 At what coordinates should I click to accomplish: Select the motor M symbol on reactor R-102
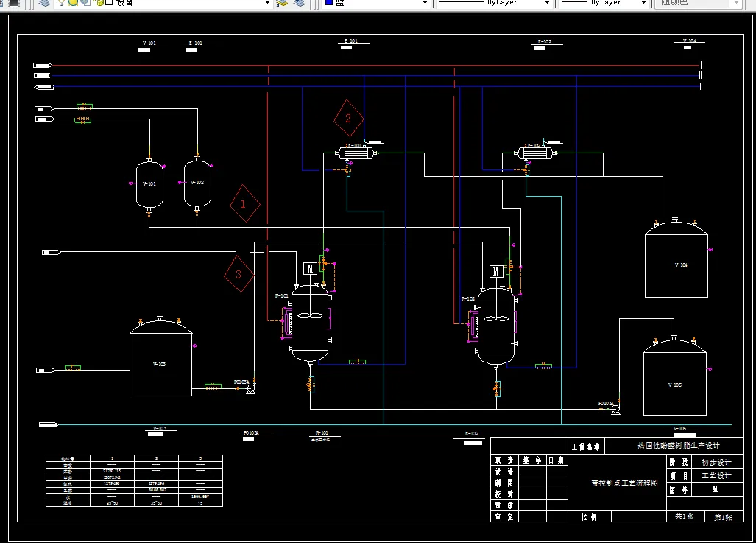tap(496, 271)
